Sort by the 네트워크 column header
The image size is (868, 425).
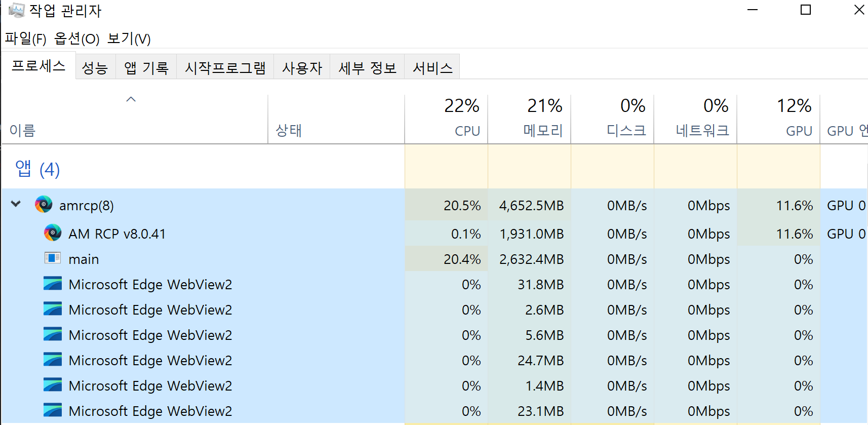[695, 119]
